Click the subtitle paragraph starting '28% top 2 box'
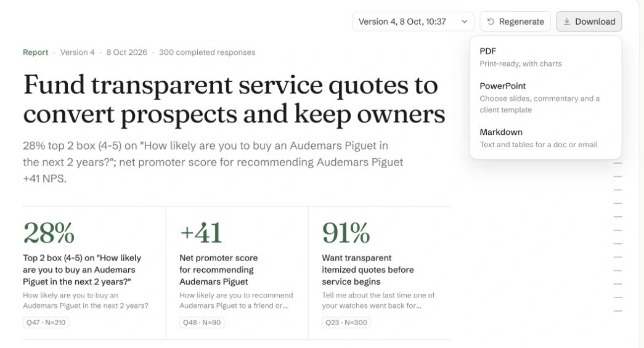The height and width of the screenshot is (348, 644). click(213, 162)
